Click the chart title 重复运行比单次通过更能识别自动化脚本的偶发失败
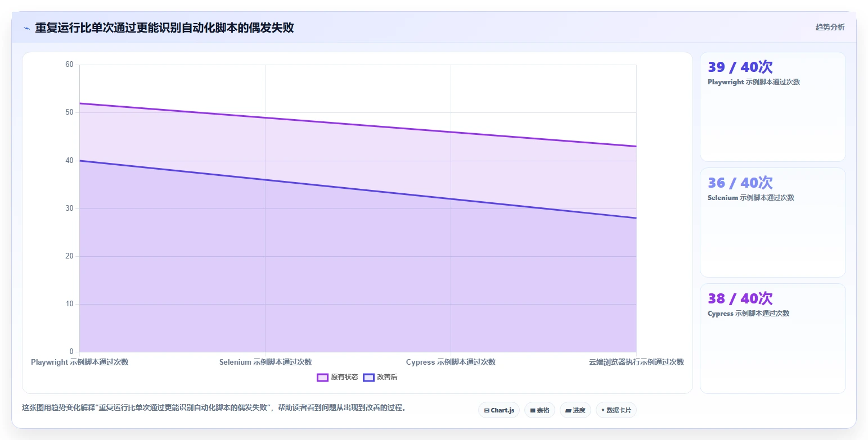The width and height of the screenshot is (868, 440). tap(164, 28)
